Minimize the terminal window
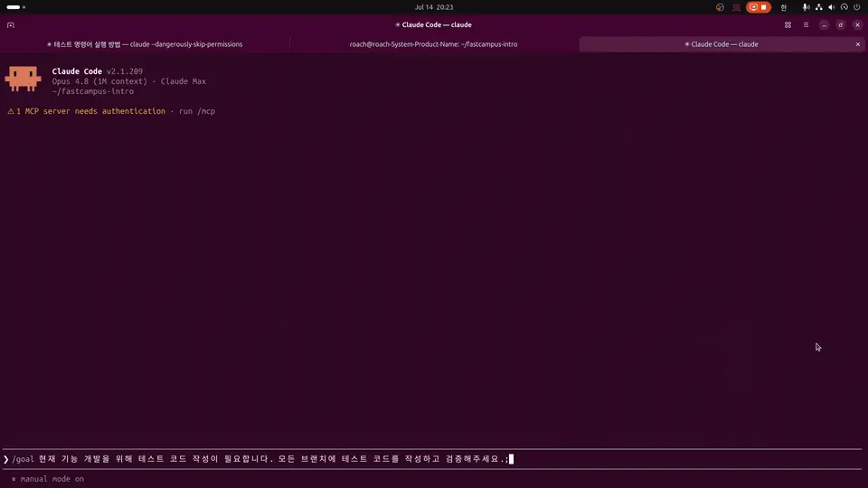868x488 pixels. (824, 25)
